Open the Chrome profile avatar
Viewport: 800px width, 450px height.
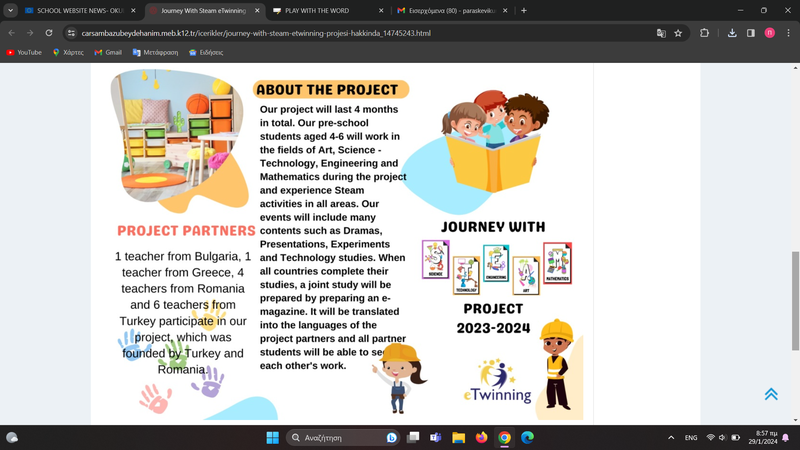tap(769, 33)
